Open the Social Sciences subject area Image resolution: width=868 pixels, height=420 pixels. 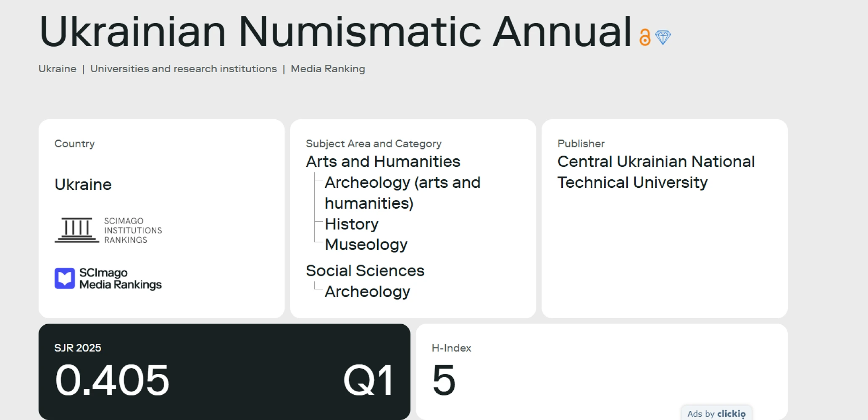[x=365, y=271]
